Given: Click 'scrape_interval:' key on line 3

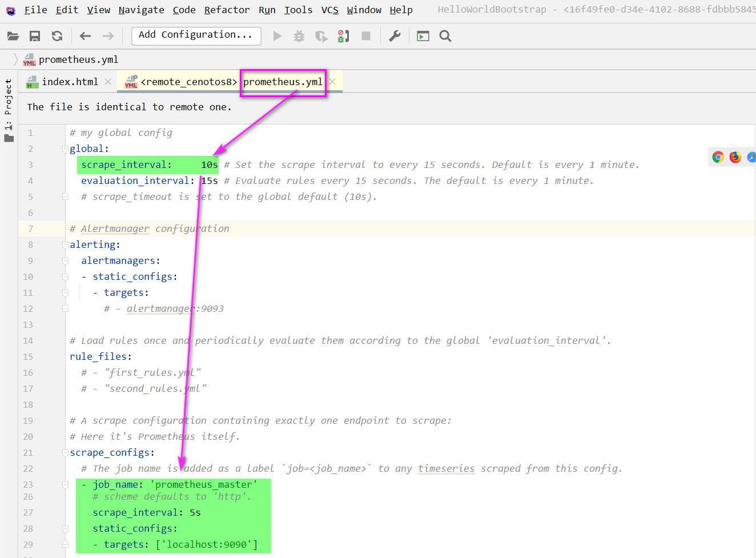Looking at the screenshot, I should pyautogui.click(x=126, y=165).
